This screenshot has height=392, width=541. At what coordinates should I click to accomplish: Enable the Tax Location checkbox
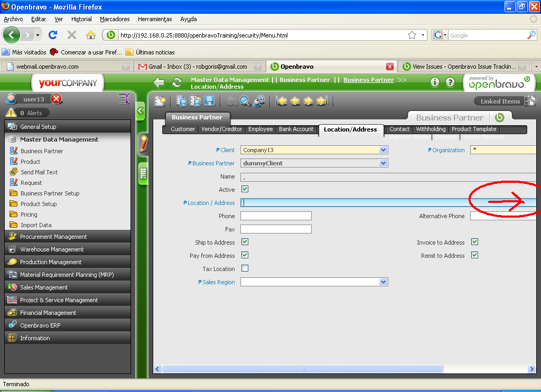[x=245, y=268]
